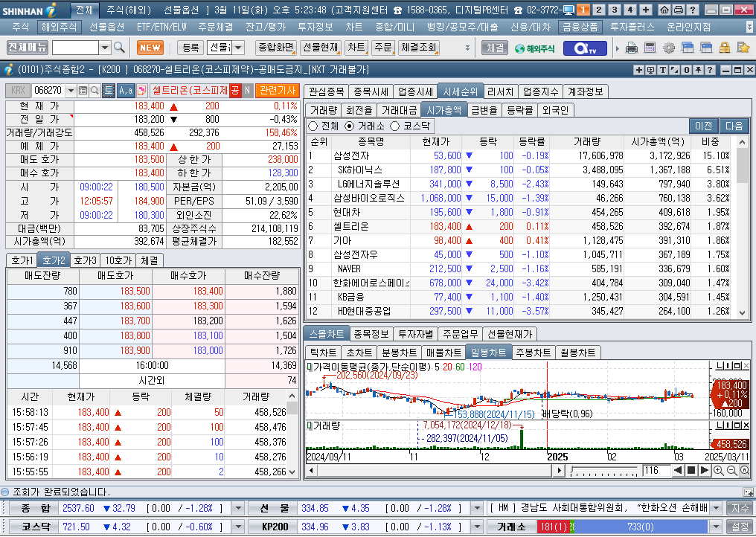Click the question mark help icon in the title bar
The image size is (756, 537).
coord(692,10)
